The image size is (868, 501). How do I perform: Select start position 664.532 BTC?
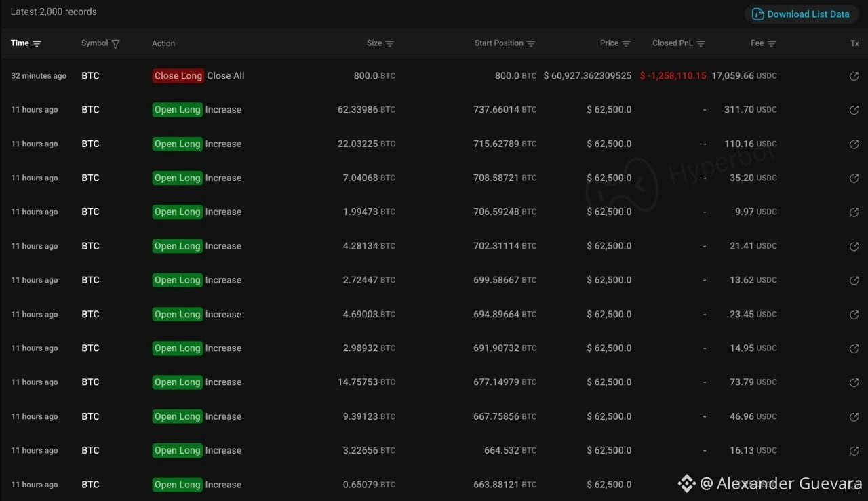(510, 451)
